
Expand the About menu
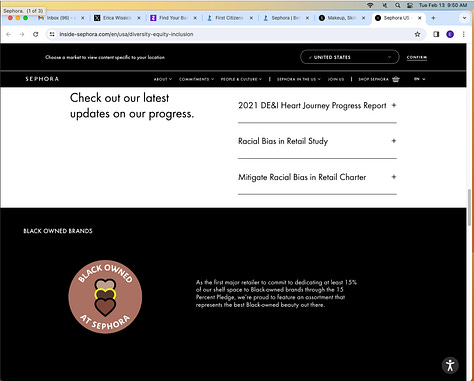click(163, 79)
